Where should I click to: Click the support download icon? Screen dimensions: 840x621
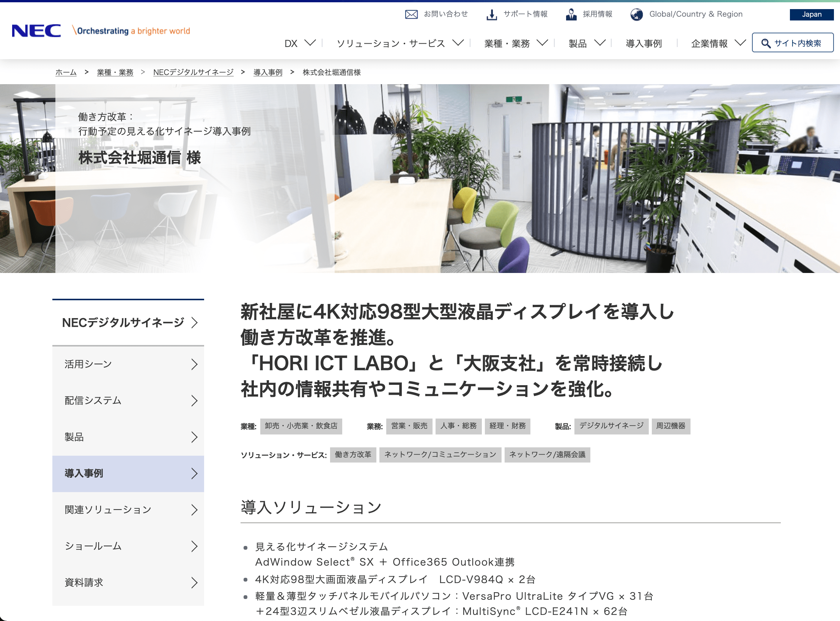click(x=492, y=14)
